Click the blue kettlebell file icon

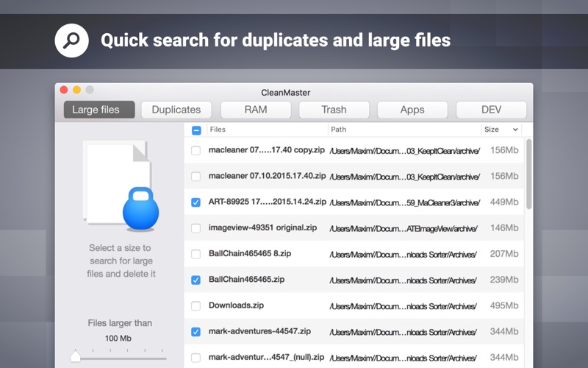pyautogui.click(x=140, y=209)
